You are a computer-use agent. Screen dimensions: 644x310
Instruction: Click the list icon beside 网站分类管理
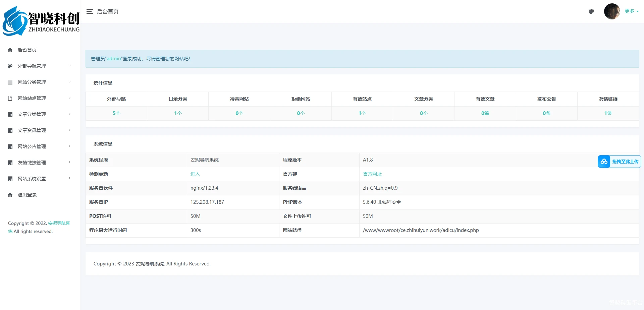point(10,82)
